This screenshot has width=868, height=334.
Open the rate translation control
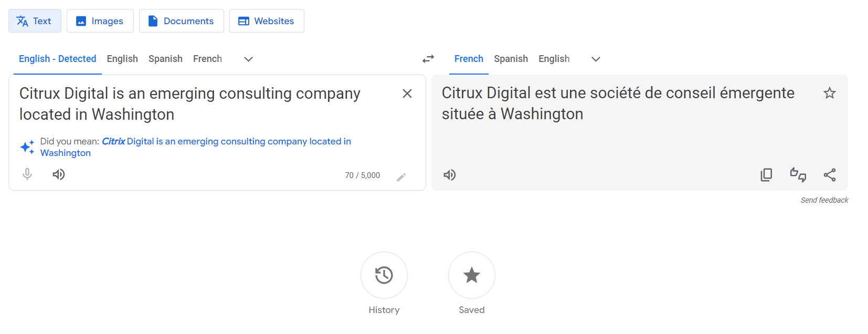(x=798, y=175)
